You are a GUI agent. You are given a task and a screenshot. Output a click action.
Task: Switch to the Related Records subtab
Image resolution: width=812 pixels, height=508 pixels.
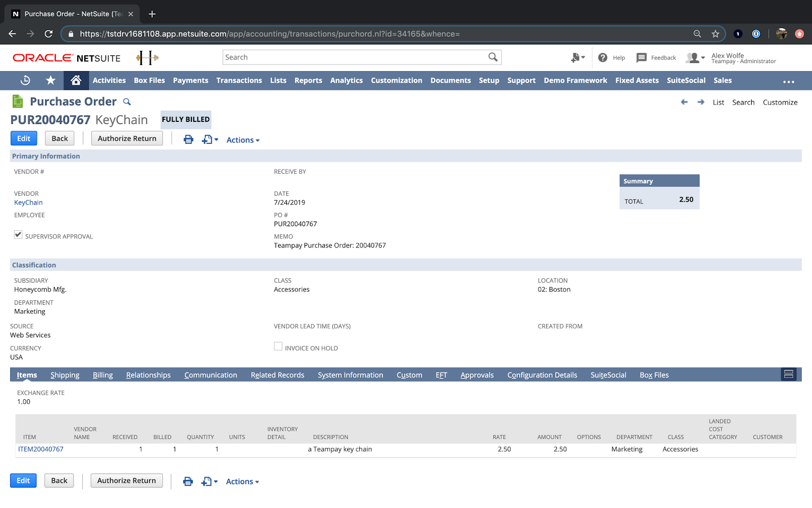[278, 375]
